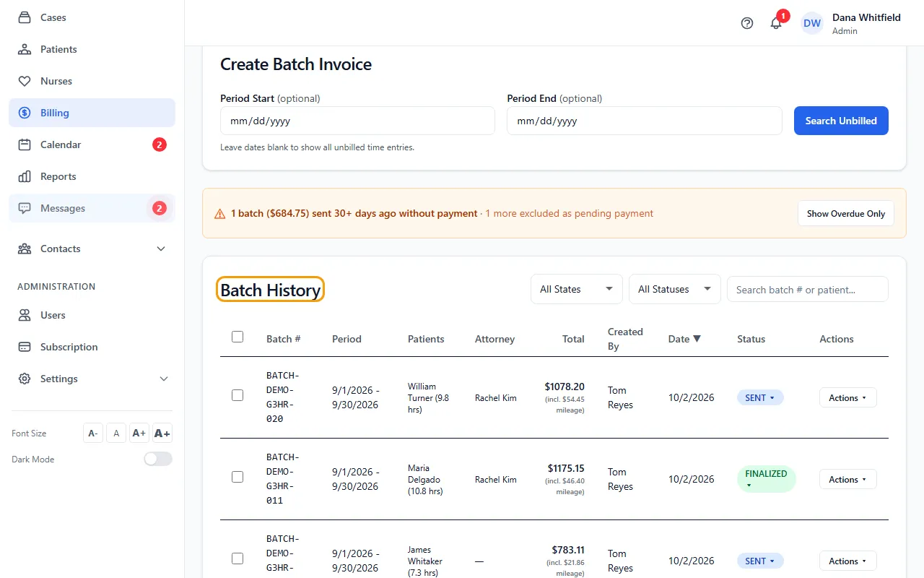The width and height of the screenshot is (924, 578).
Task: Open Users under Administration
Action: 92,315
